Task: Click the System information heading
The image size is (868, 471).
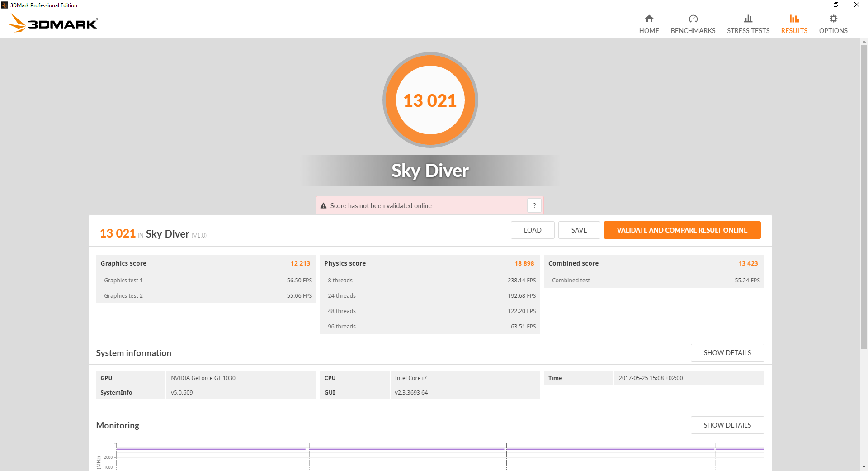Action: tap(134, 353)
